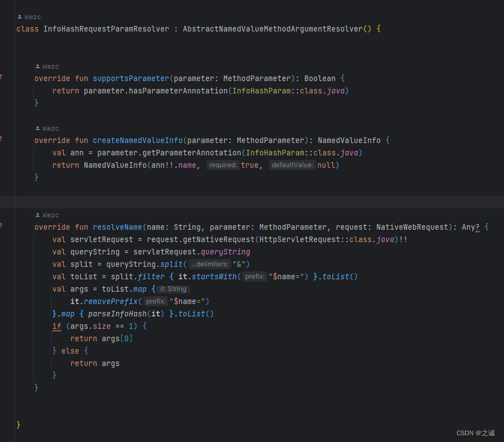
Task: Click the '...delimiters:' inlay hint
Action: tap(210, 264)
